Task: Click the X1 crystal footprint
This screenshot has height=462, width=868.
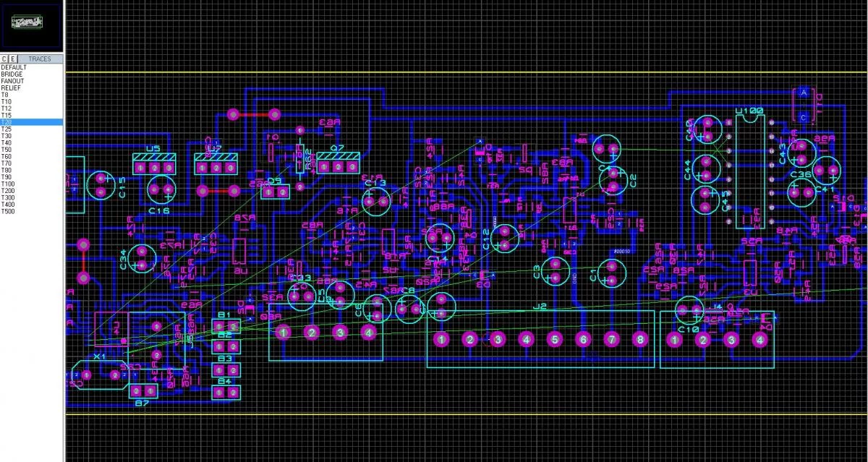Action: click(x=101, y=375)
